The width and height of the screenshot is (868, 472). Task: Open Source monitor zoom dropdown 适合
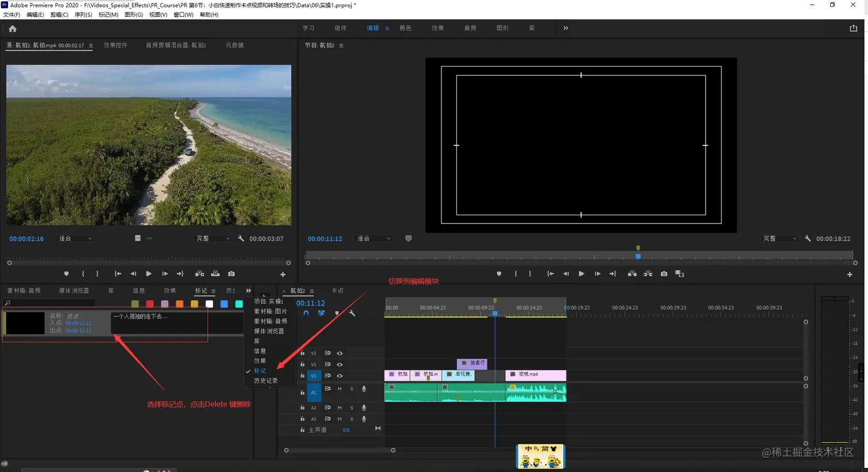[x=76, y=238]
